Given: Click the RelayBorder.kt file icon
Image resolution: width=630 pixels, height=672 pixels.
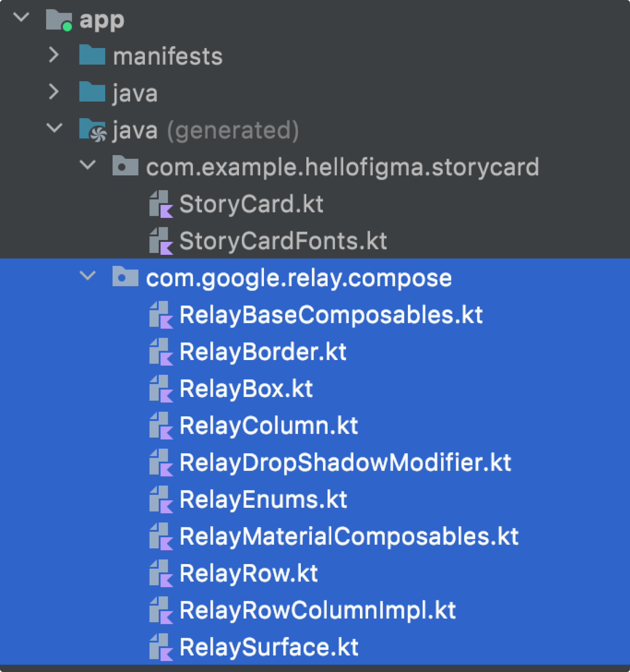Looking at the screenshot, I should 161,352.
